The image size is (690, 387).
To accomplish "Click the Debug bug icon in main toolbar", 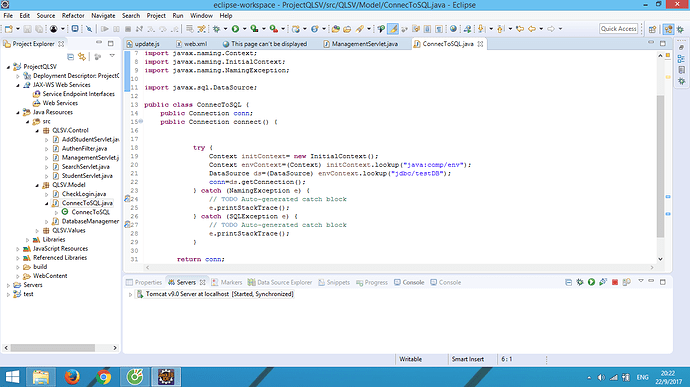I will pos(216,29).
